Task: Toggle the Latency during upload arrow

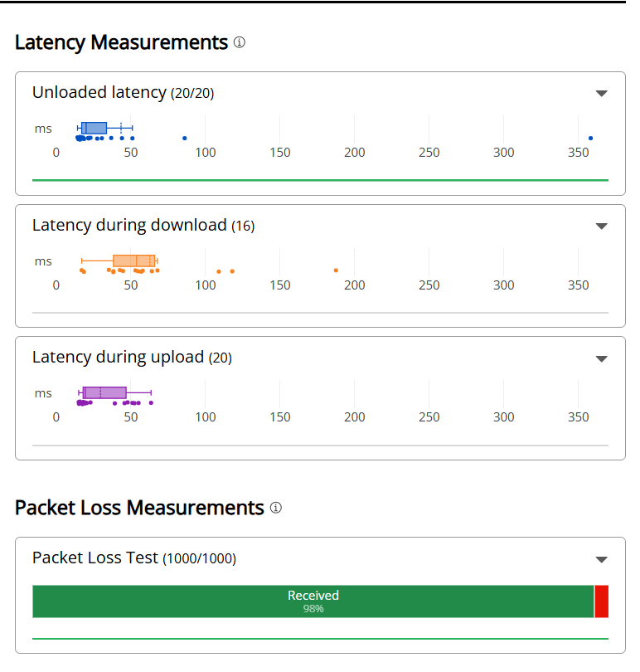Action: point(602,359)
